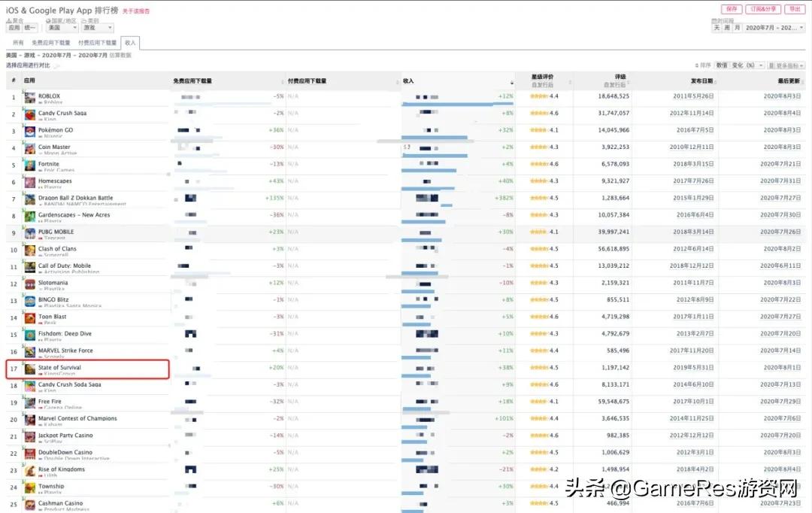Open the 国家/地区 dropdown showing 美国
812x513 pixels.
pos(62,27)
